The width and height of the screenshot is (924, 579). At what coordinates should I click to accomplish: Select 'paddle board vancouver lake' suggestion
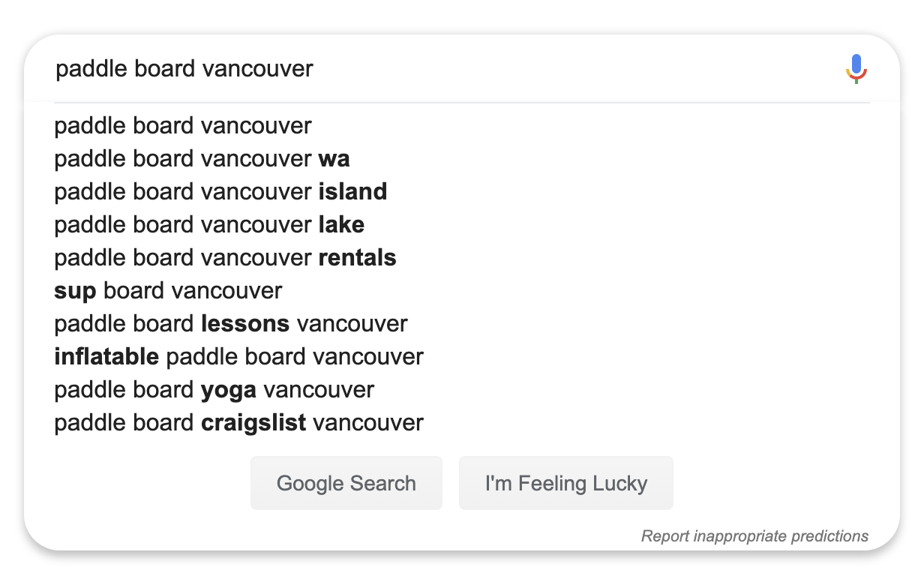click(x=209, y=224)
